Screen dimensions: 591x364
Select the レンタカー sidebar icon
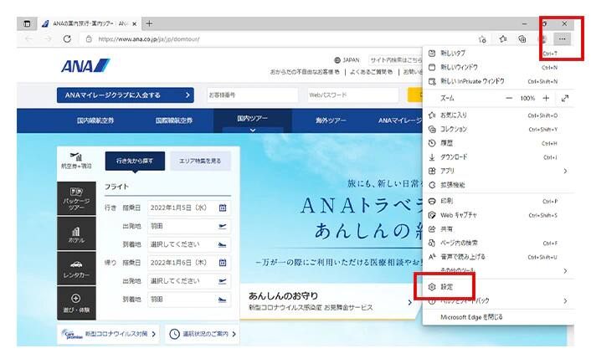pyautogui.click(x=76, y=269)
